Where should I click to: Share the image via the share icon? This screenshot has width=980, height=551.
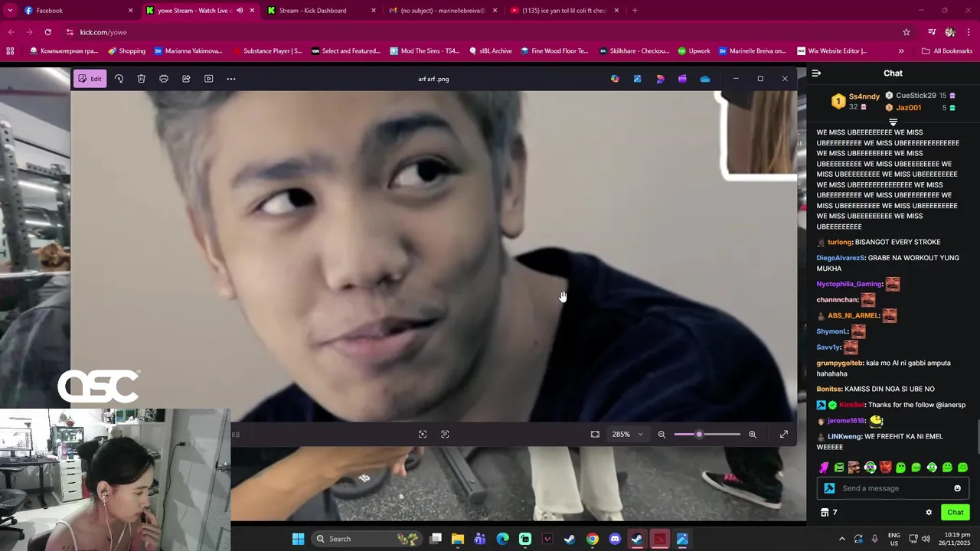click(186, 79)
